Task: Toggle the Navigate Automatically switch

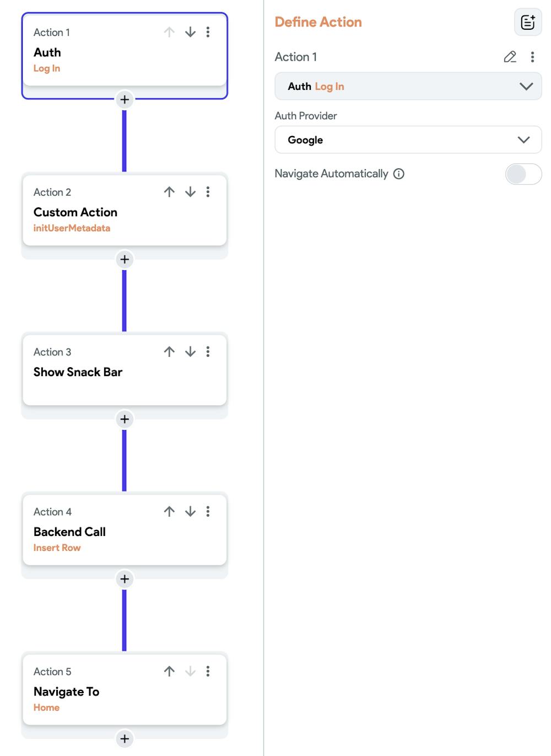Action: pos(523,174)
